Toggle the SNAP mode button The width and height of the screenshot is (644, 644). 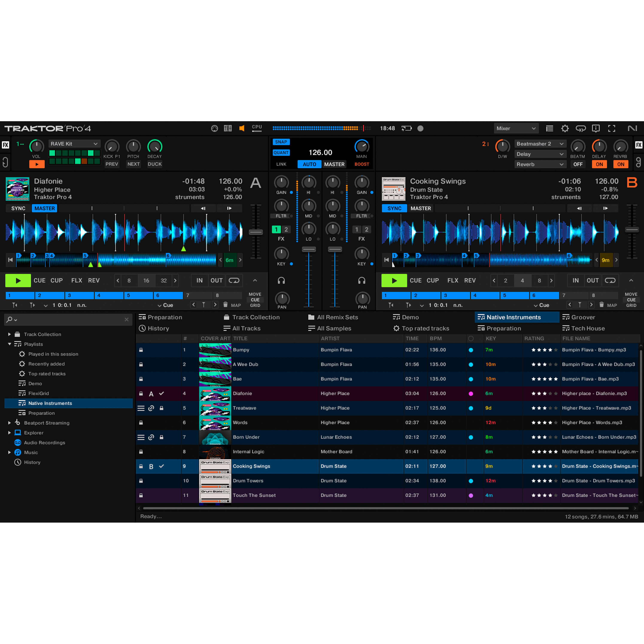pyautogui.click(x=281, y=142)
